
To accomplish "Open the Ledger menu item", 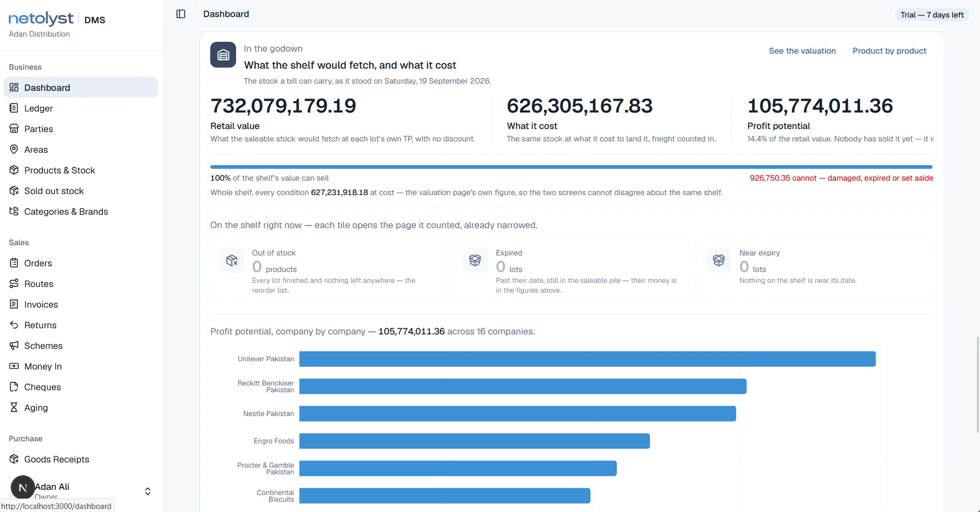I will pyautogui.click(x=81, y=108).
